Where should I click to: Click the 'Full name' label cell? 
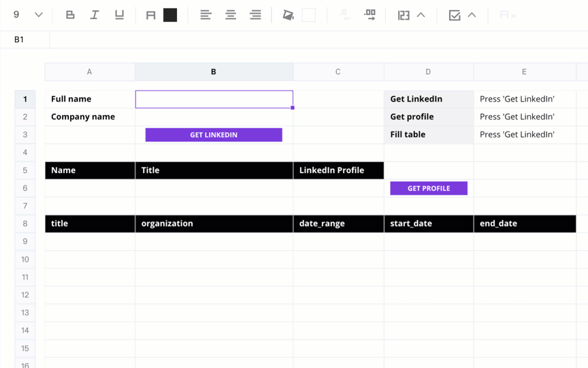click(x=90, y=99)
